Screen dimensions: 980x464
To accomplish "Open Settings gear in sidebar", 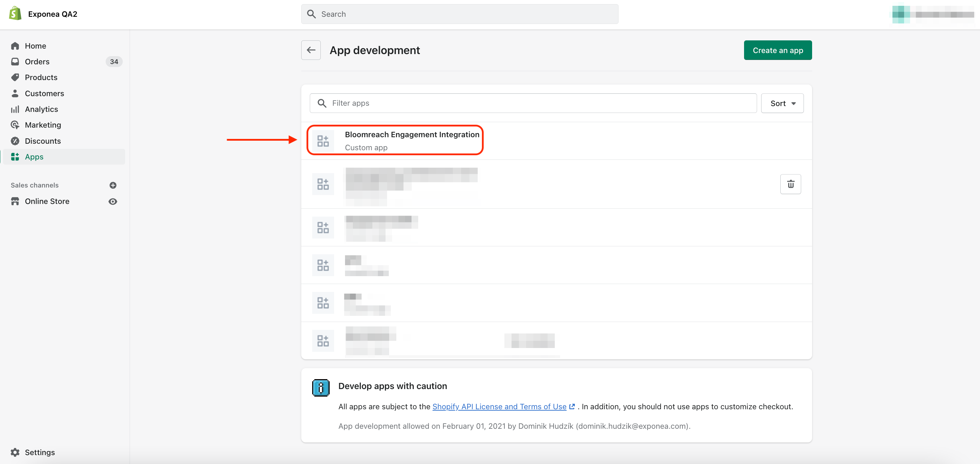I will click(15, 452).
